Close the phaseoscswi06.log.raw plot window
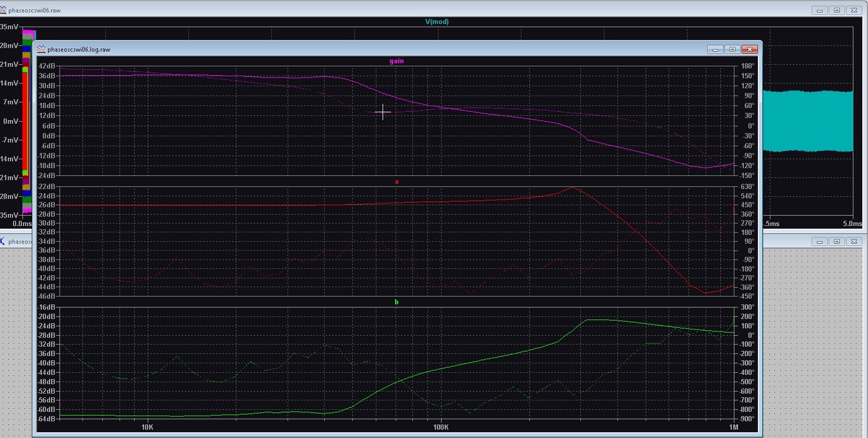Screen dimensions: 868x438 click(750, 50)
